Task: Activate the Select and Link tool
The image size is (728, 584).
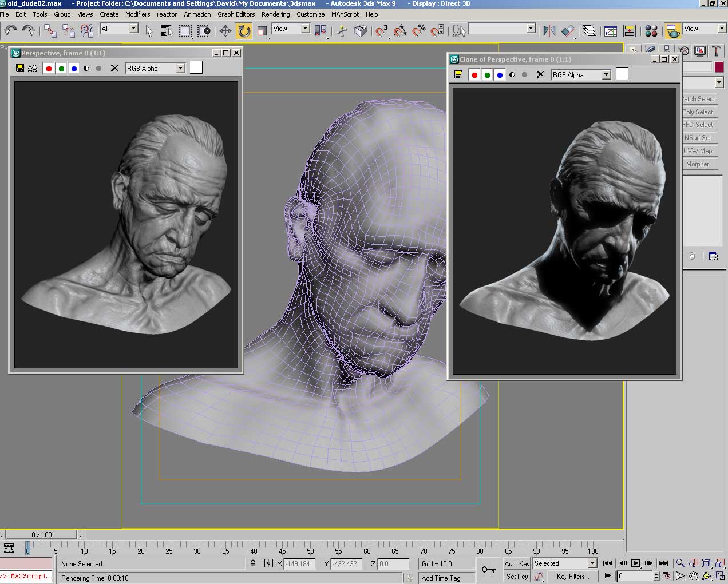Action: (50, 30)
